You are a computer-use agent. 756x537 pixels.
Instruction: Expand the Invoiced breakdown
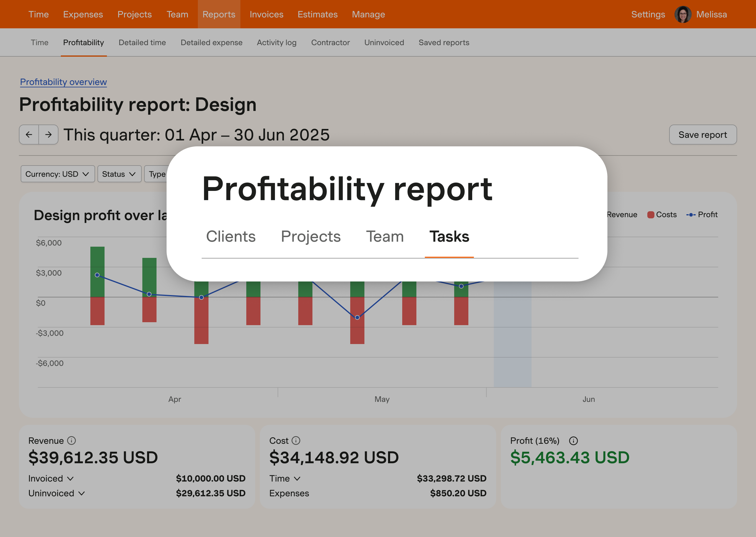pyautogui.click(x=51, y=478)
